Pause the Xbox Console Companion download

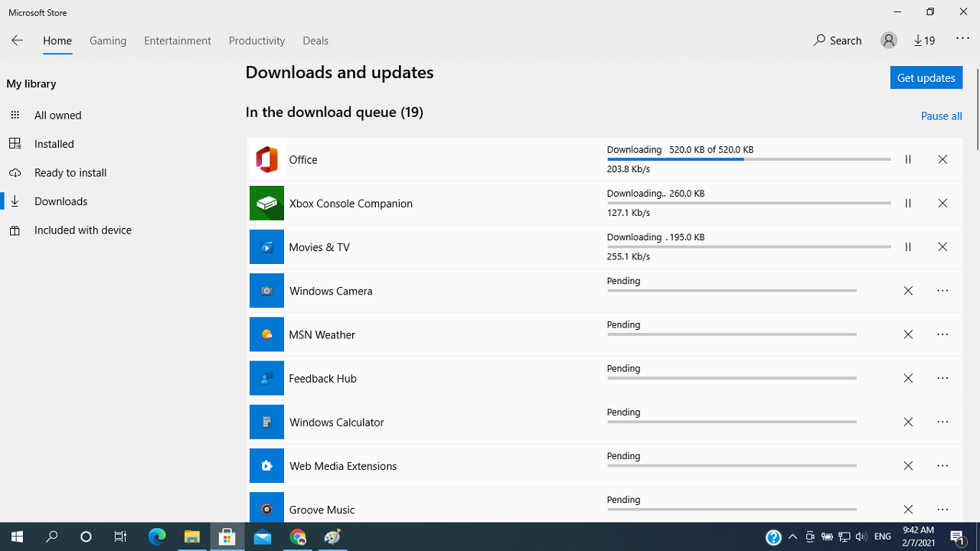[908, 203]
